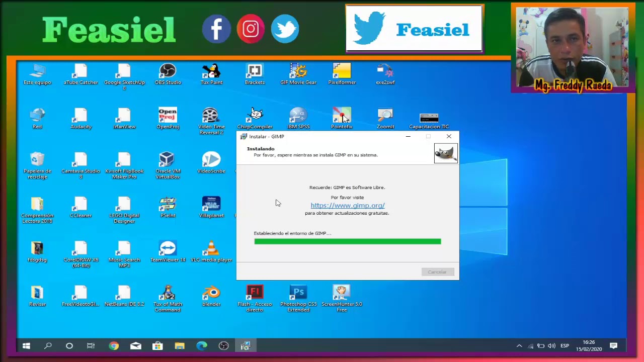The height and width of the screenshot is (362, 644).
Task: Minimize the Instalar - GIMP window
Action: click(408, 136)
